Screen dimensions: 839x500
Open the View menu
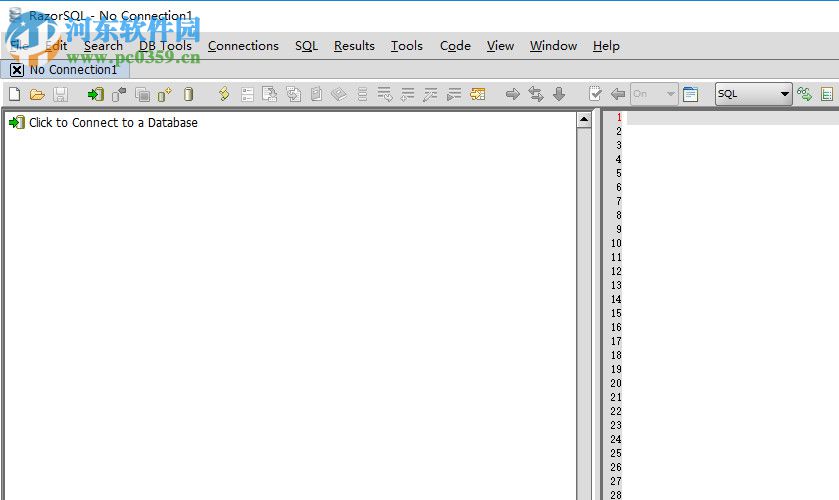tap(500, 46)
